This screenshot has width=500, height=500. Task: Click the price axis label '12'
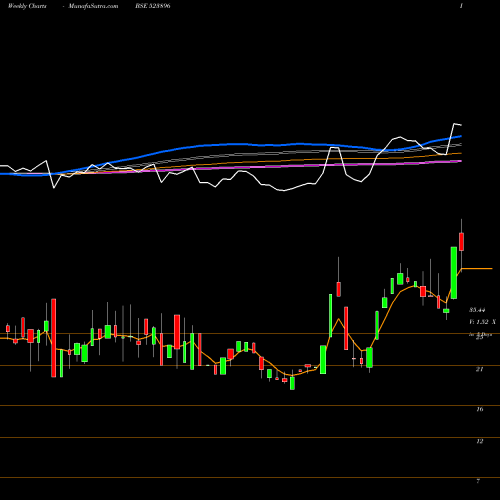tap(480, 441)
